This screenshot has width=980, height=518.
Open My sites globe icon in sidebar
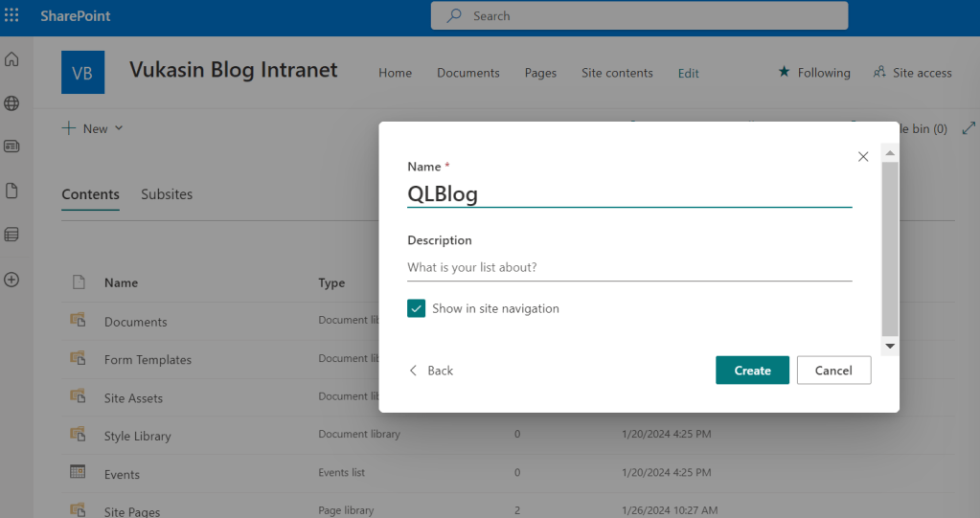click(11, 103)
